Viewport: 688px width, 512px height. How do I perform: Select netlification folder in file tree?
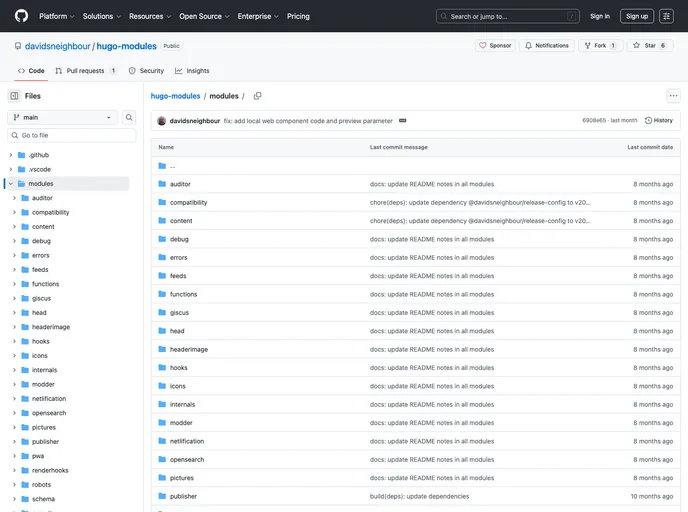[x=49, y=398]
